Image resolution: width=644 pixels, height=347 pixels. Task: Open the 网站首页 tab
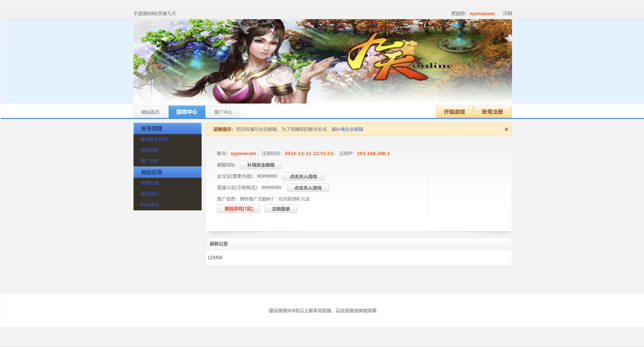150,112
